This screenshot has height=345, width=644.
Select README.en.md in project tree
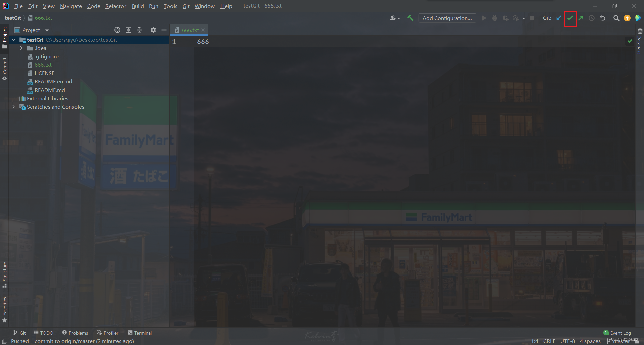pyautogui.click(x=53, y=81)
